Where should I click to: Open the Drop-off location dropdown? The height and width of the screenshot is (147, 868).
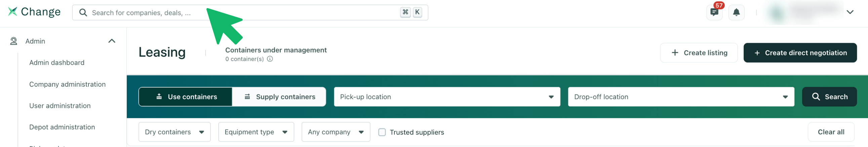coord(681,97)
